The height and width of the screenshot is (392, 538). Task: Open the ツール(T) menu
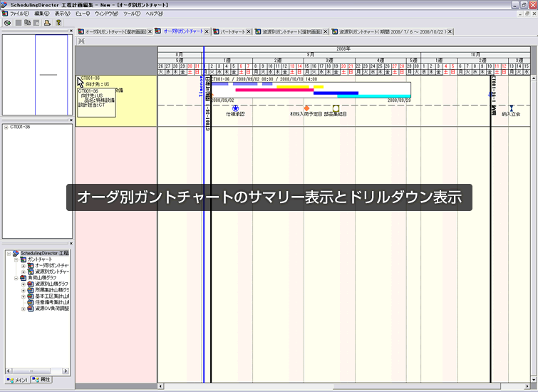point(132,14)
